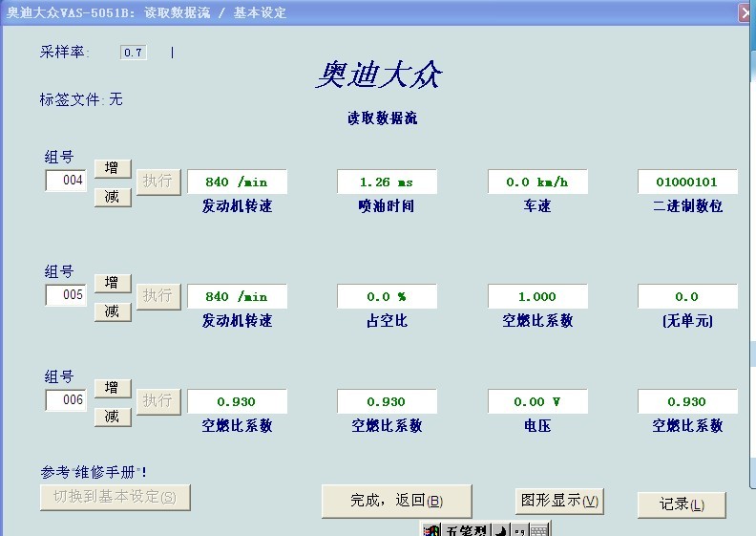Click the 五笔型 input mode label
This screenshot has height=536, width=756.
[466, 530]
